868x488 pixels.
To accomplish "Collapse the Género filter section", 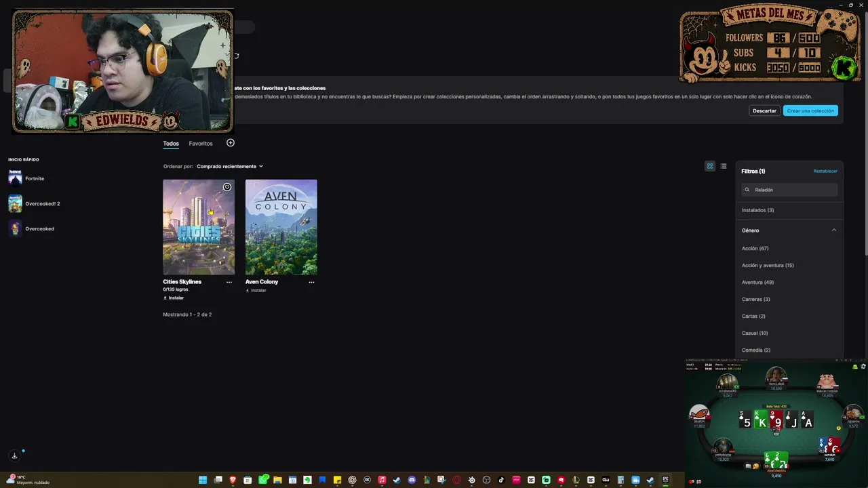I will point(834,230).
